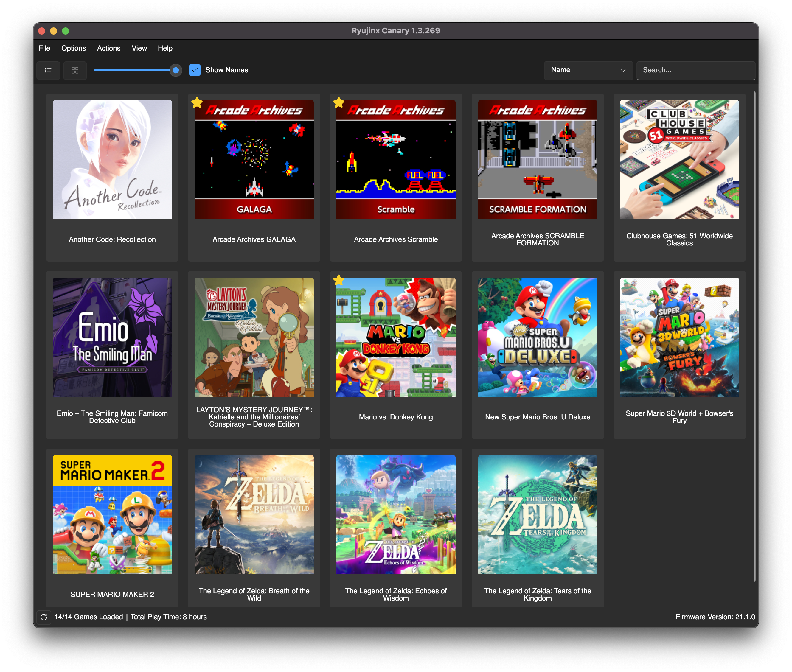Click favorite star on Mario vs. Donkey Kong

point(338,280)
